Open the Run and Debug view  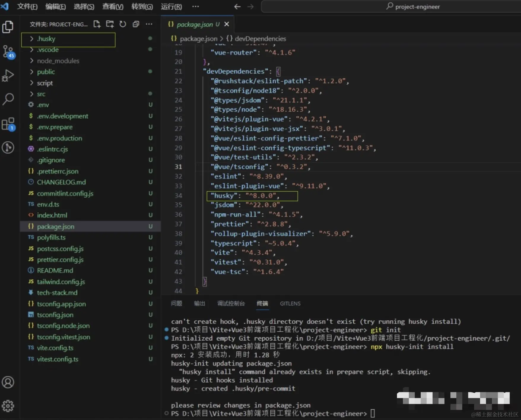[8, 75]
